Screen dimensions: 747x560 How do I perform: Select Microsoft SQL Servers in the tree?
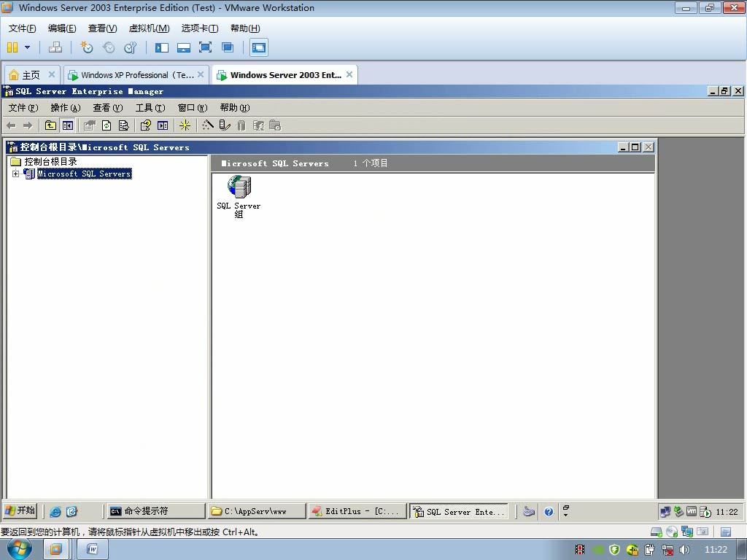pyautogui.click(x=85, y=174)
